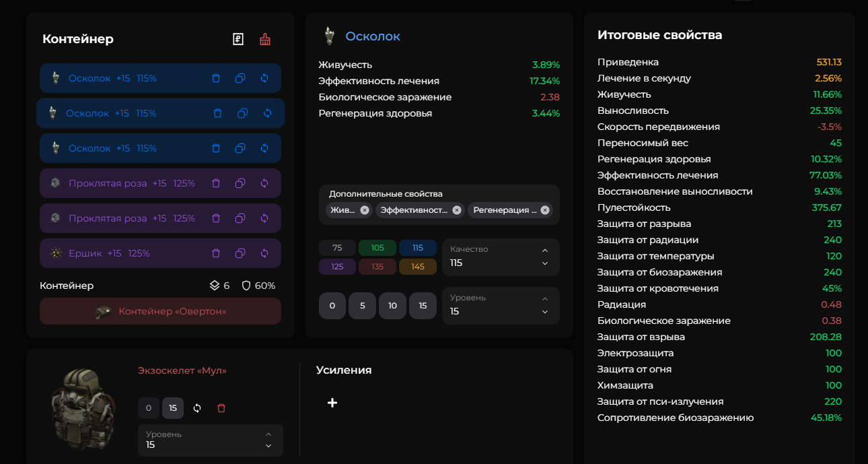
Task: Open the Качество dropdown showing 115
Action: (x=501, y=257)
